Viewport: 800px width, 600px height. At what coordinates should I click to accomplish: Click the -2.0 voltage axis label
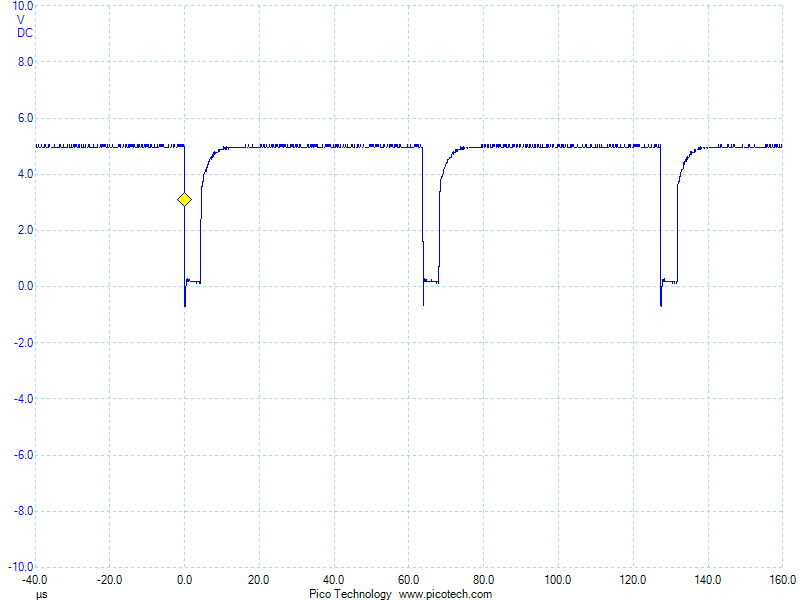23,343
